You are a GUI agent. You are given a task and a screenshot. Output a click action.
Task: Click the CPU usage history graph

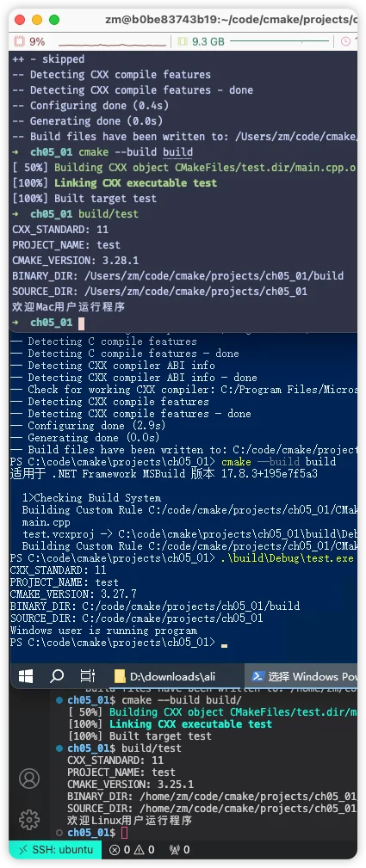(x=113, y=42)
